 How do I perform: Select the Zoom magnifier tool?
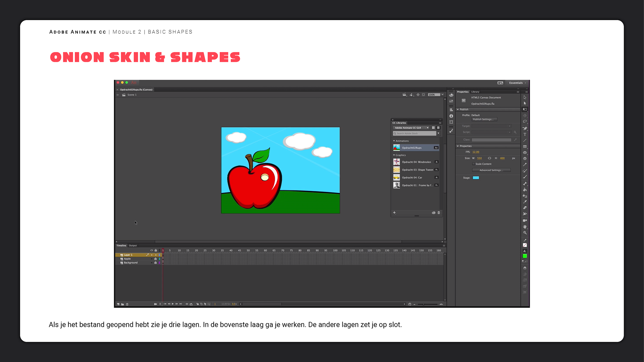[525, 233]
